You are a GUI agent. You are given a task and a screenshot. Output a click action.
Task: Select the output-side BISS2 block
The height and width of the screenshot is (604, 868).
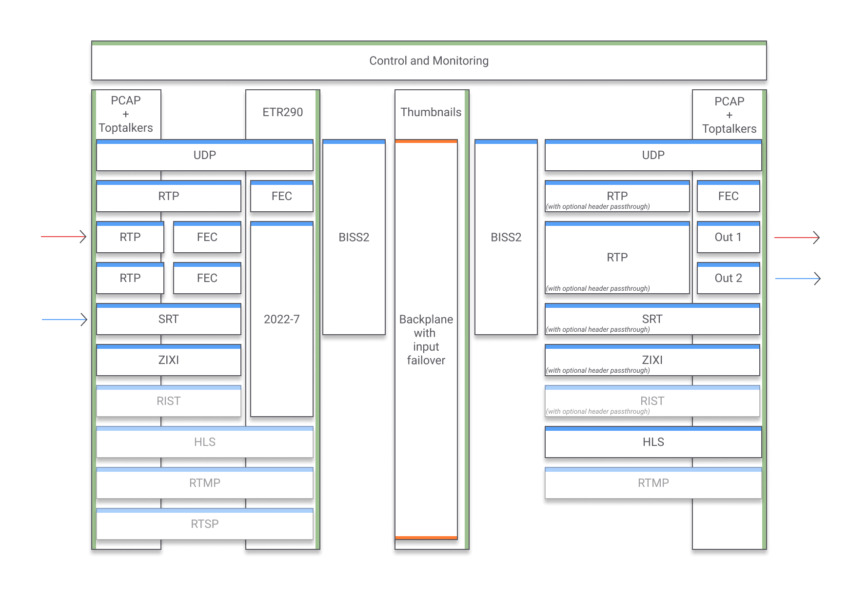click(x=506, y=238)
